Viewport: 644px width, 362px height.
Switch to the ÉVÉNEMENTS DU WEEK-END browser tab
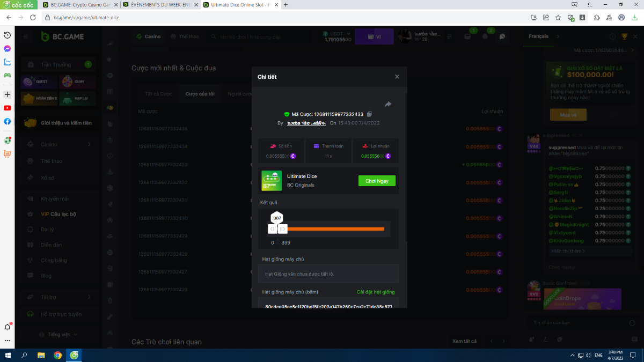(x=159, y=5)
